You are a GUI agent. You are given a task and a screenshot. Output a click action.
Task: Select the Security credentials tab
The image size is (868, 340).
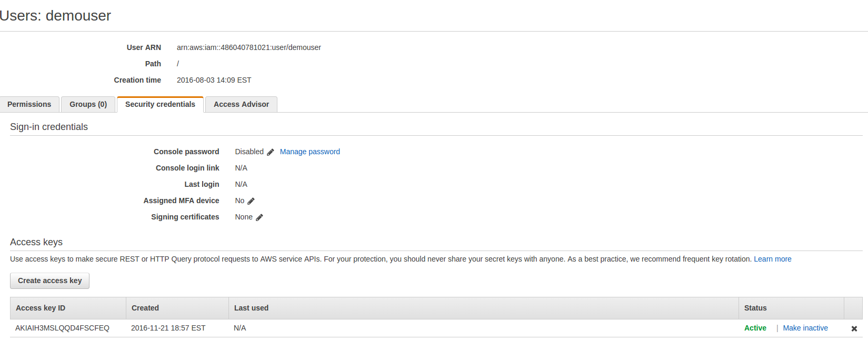tap(160, 104)
